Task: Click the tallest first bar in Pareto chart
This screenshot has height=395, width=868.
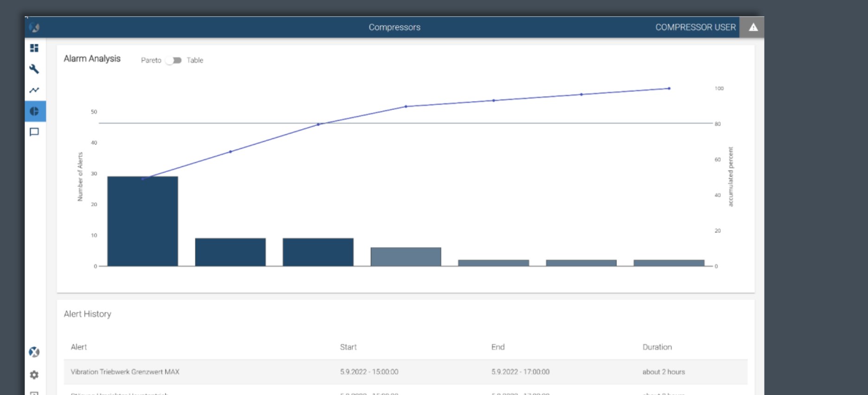Action: point(143,221)
